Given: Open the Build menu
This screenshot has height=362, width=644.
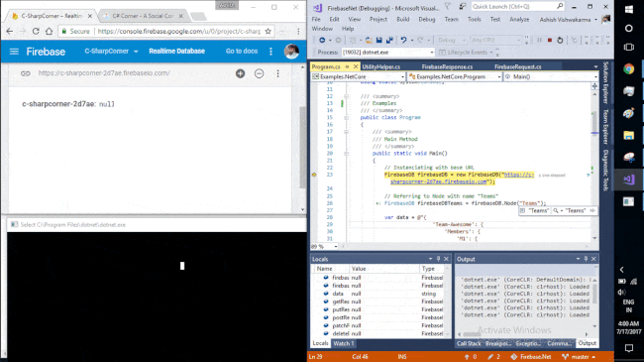Looking at the screenshot, I should pyautogui.click(x=403, y=19).
